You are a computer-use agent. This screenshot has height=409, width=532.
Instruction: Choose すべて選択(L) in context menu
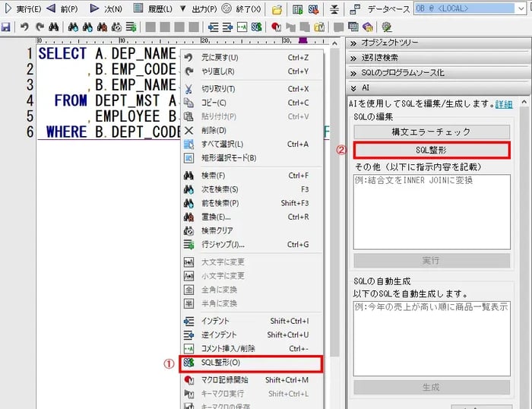click(x=222, y=144)
